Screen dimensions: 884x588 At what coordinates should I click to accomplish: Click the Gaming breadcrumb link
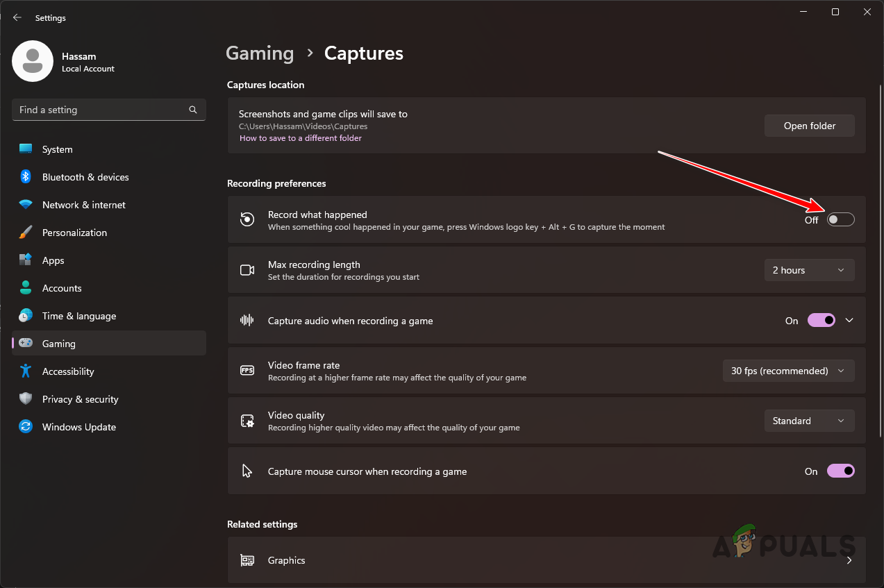click(x=260, y=53)
